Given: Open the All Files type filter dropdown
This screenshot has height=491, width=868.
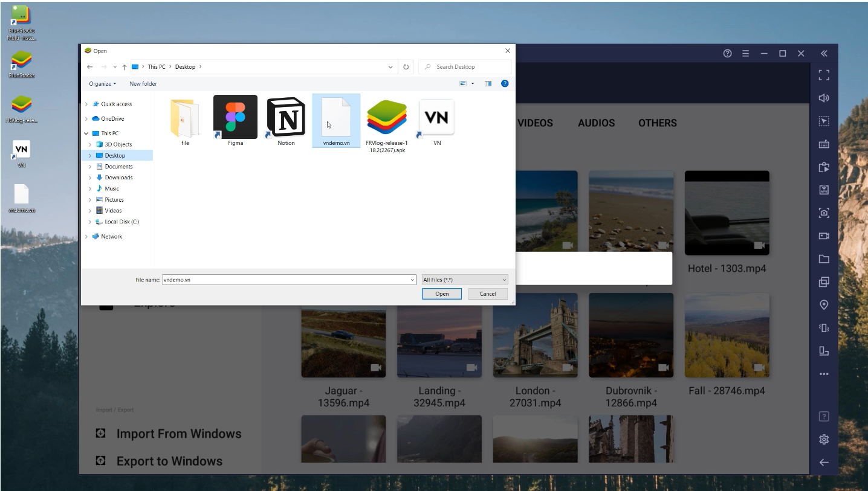Looking at the screenshot, I should point(465,280).
